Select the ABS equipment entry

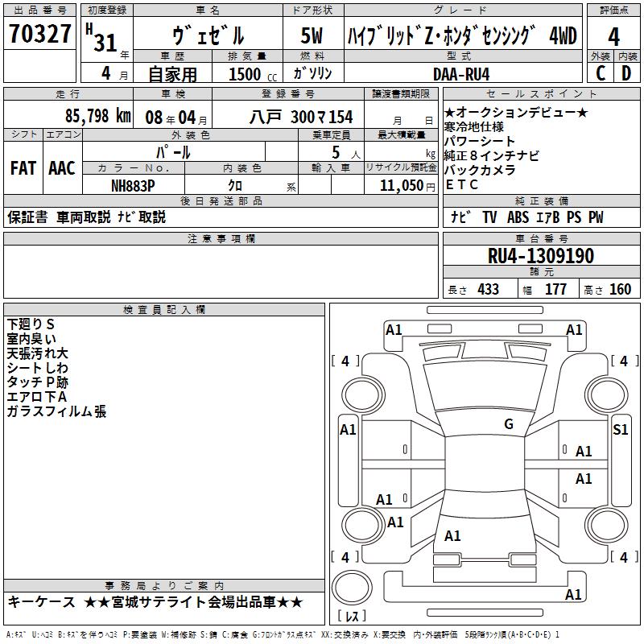coord(518,217)
